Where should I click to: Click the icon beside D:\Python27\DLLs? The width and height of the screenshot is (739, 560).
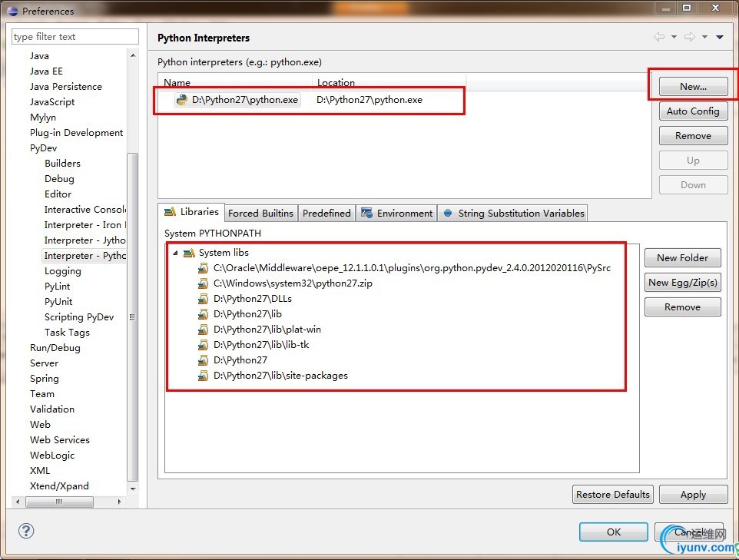203,299
